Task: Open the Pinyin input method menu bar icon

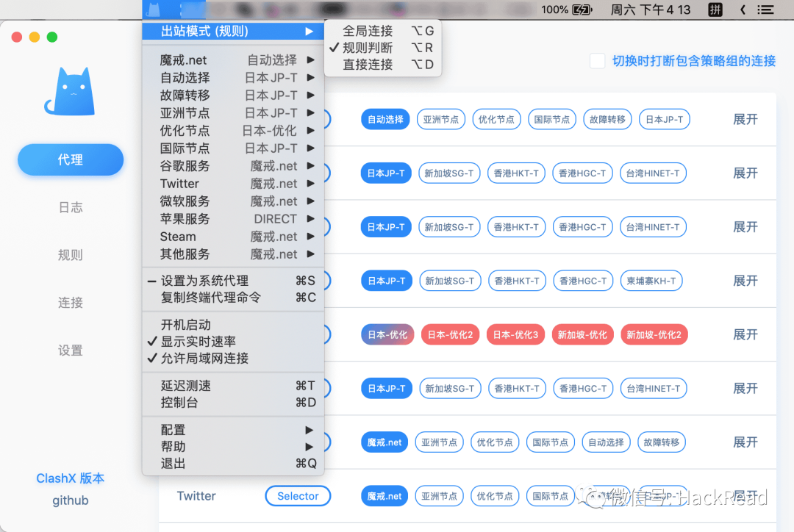Action: (x=715, y=10)
